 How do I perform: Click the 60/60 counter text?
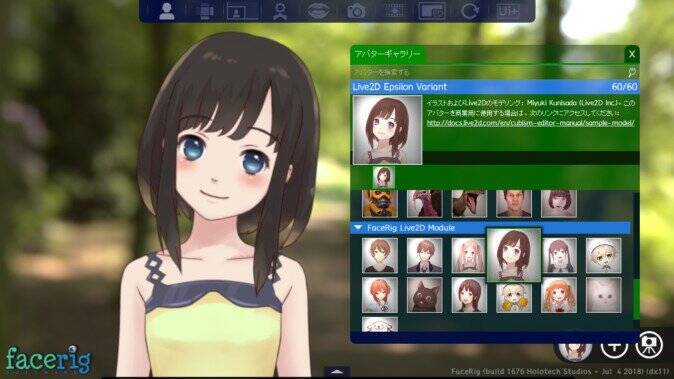pos(624,87)
